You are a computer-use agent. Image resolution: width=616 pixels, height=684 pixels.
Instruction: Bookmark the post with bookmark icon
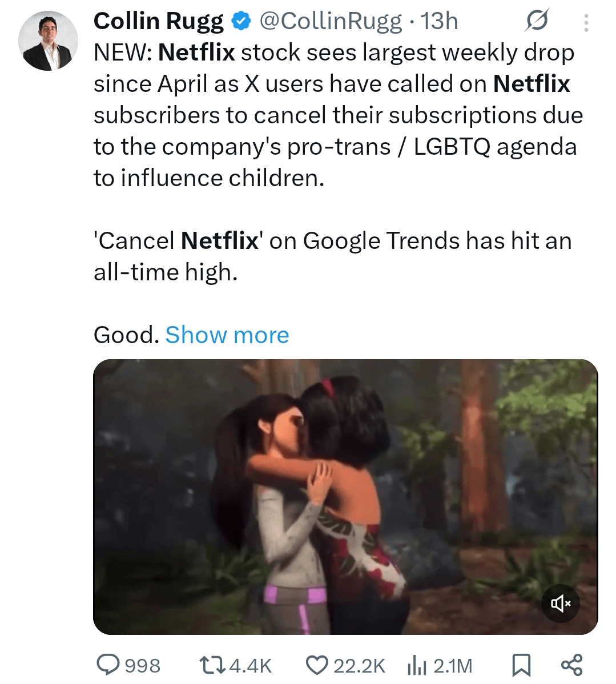[x=521, y=666]
